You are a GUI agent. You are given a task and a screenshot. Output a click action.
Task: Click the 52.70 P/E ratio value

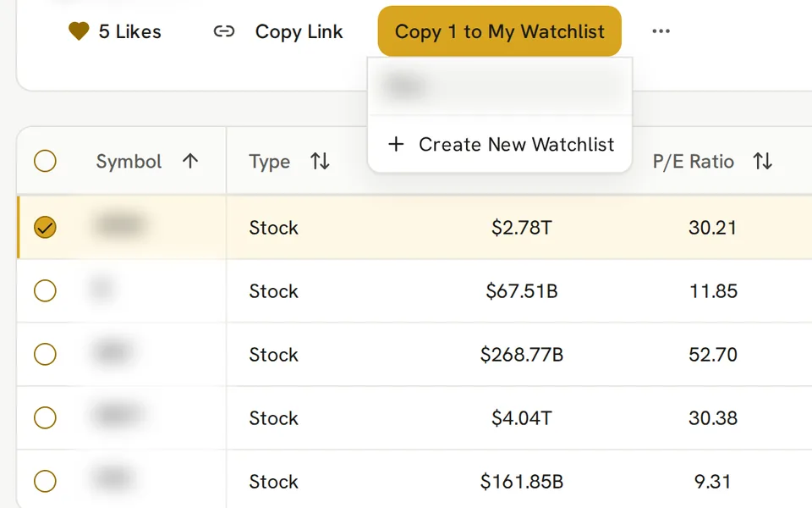pos(712,355)
